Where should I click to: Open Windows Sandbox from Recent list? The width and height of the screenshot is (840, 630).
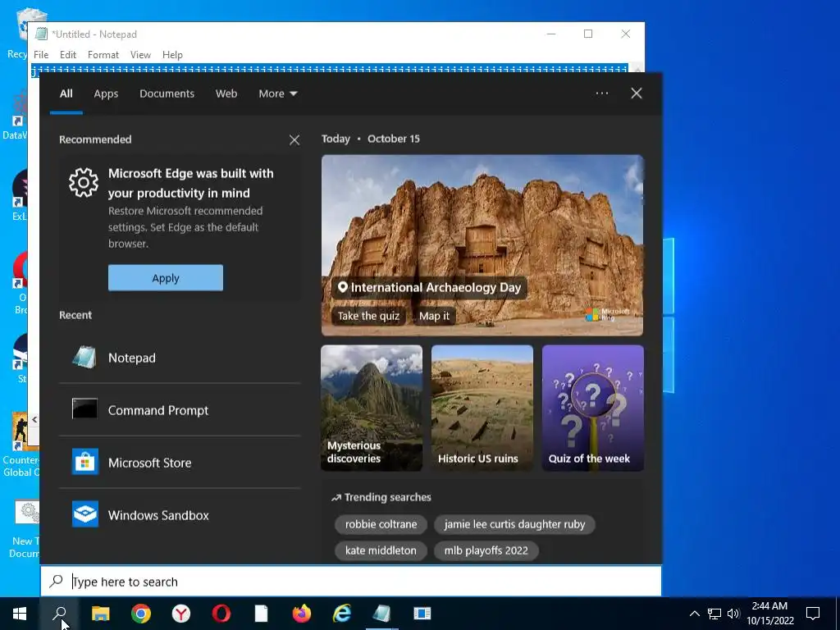tap(180, 515)
